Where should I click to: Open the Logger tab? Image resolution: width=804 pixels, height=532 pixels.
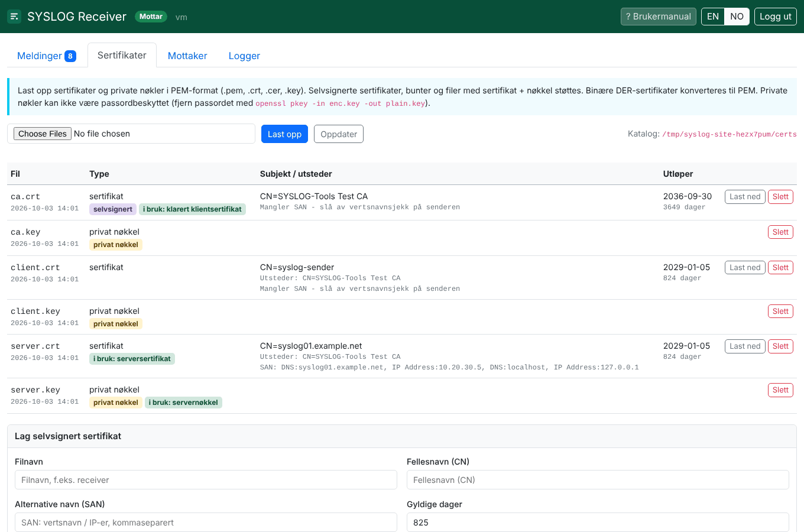[244, 56]
